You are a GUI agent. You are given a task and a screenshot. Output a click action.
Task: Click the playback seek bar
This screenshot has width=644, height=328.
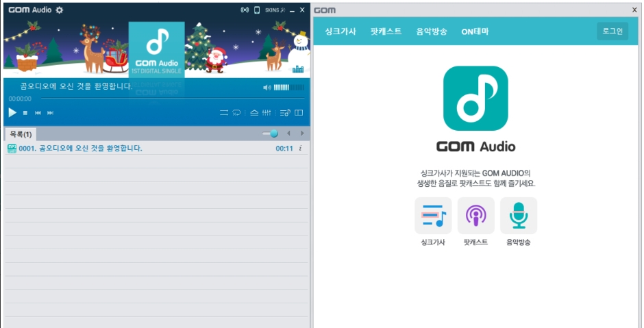[173, 99]
